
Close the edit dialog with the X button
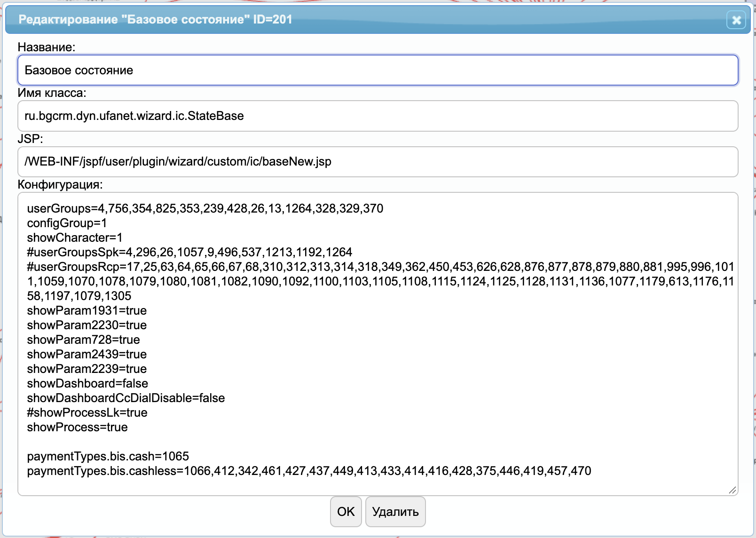pyautogui.click(x=736, y=20)
